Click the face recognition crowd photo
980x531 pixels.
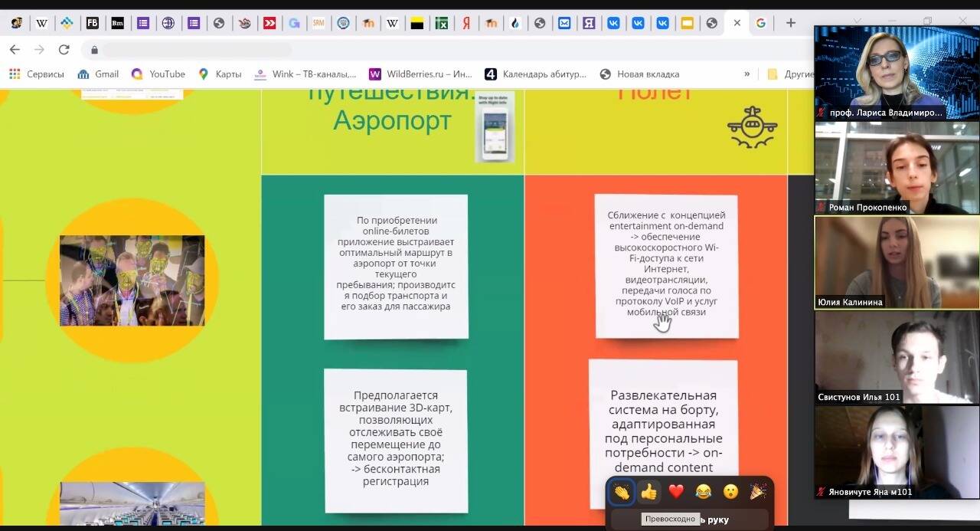click(132, 280)
